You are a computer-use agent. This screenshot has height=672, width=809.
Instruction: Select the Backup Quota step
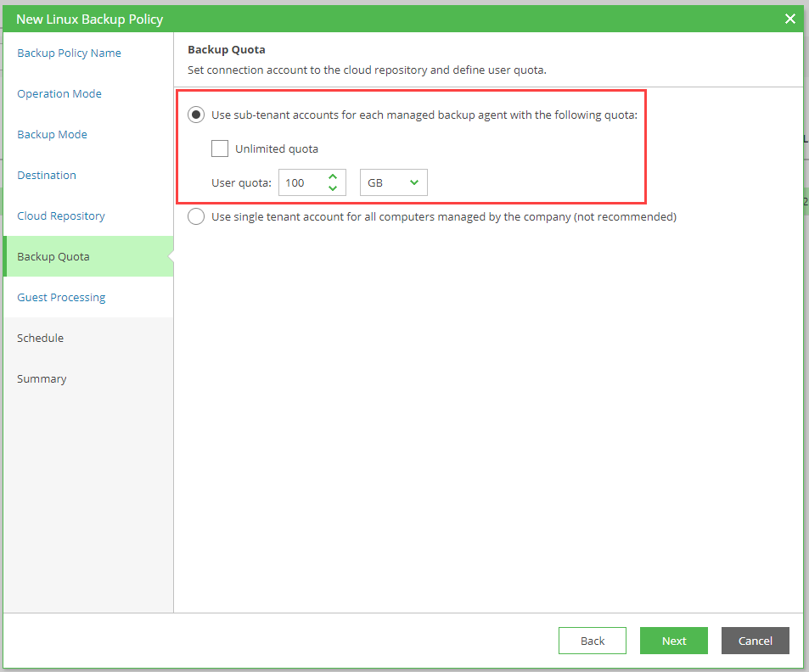pos(88,256)
